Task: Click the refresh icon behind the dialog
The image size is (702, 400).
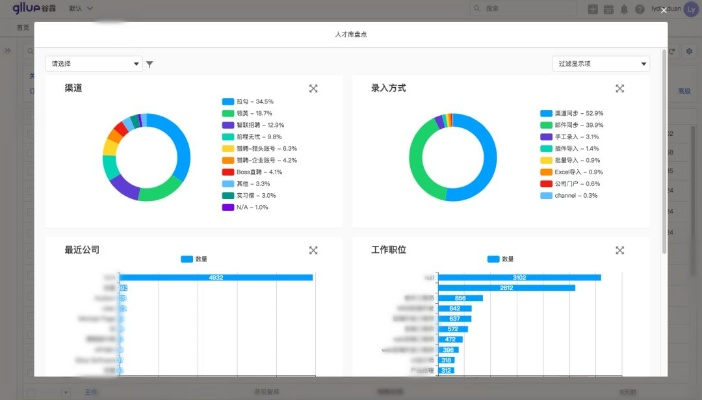Action: [672, 52]
